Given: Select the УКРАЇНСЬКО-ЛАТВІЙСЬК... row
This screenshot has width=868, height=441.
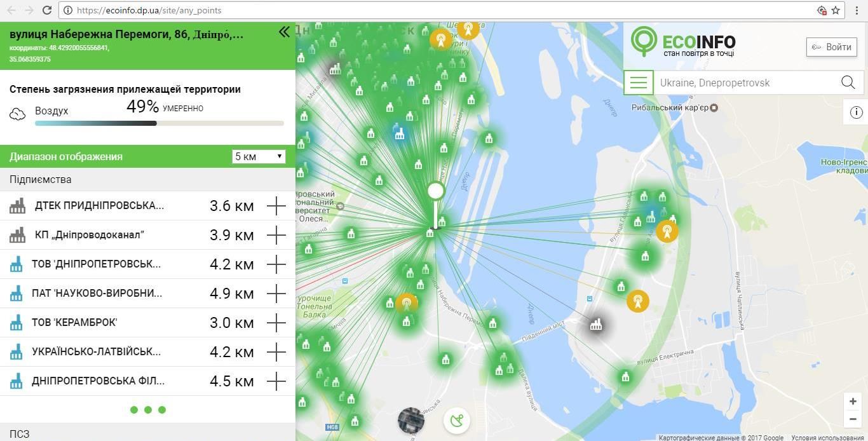Looking at the screenshot, I should (x=147, y=352).
